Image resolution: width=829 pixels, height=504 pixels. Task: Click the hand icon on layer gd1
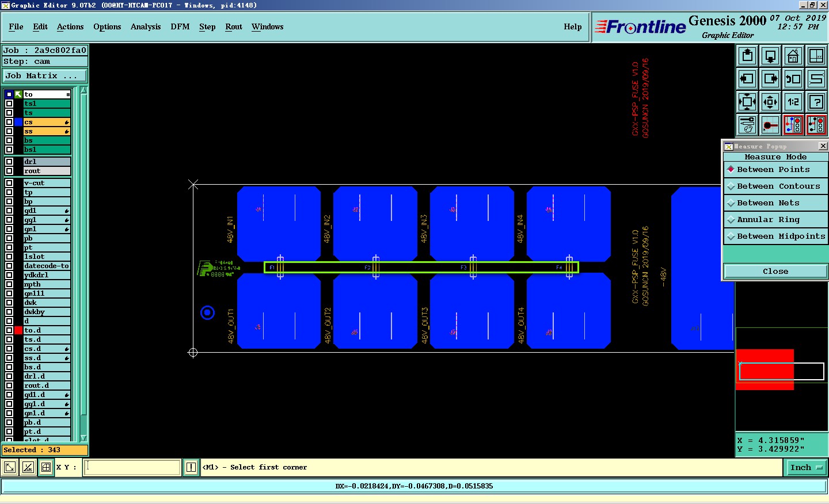(67, 211)
